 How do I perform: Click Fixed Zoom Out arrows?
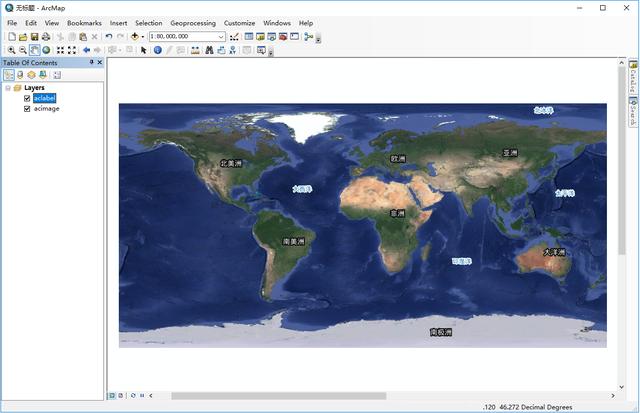click(72, 50)
